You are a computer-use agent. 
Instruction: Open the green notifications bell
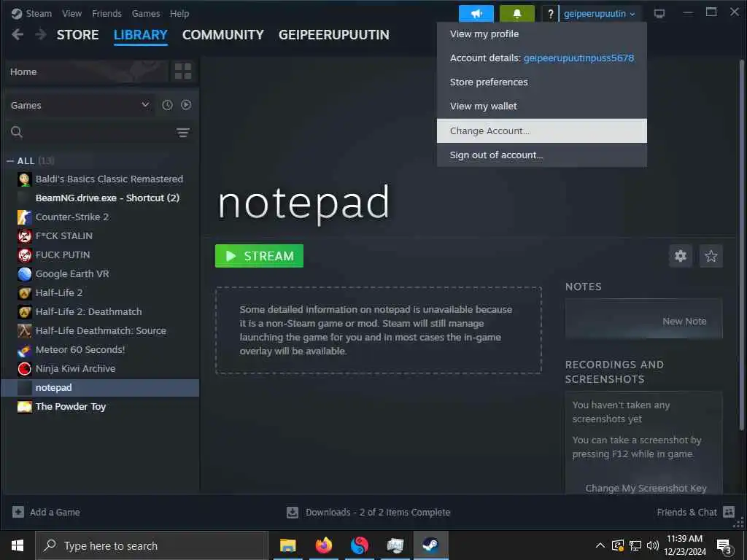click(x=517, y=14)
